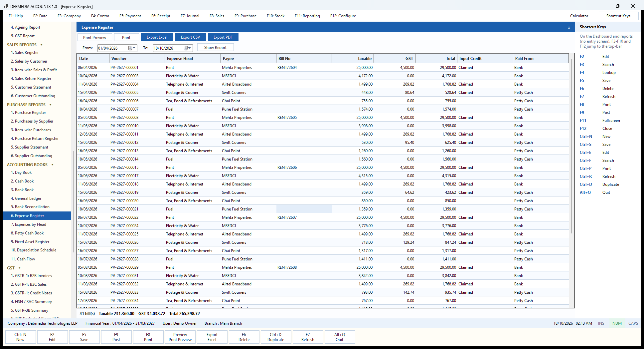
Task: Sort by the Payee column header
Action: 248,59
